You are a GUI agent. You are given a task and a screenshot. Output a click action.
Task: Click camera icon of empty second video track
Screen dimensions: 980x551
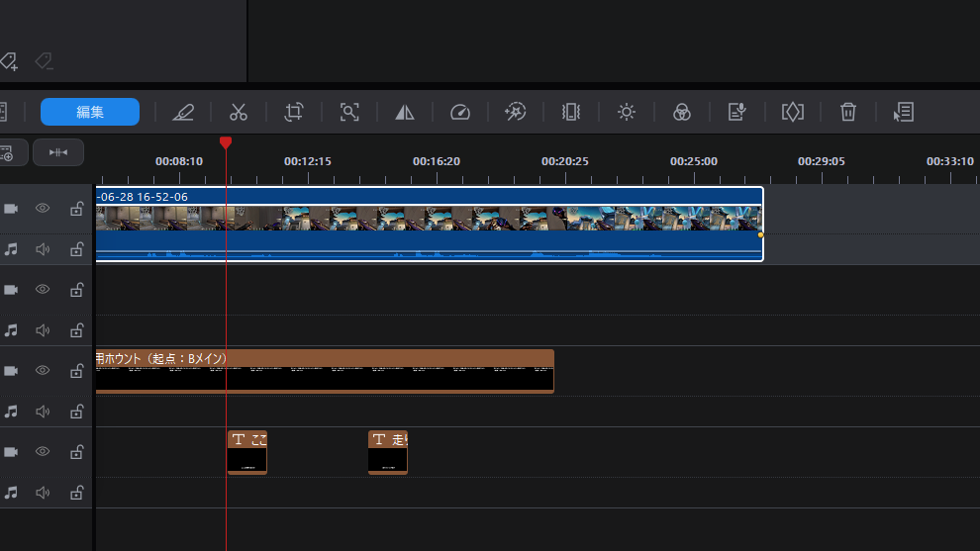pos(11,290)
